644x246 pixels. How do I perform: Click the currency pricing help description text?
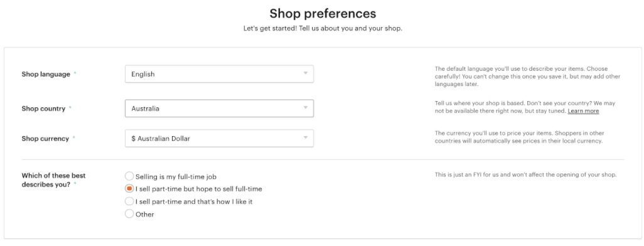520,137
